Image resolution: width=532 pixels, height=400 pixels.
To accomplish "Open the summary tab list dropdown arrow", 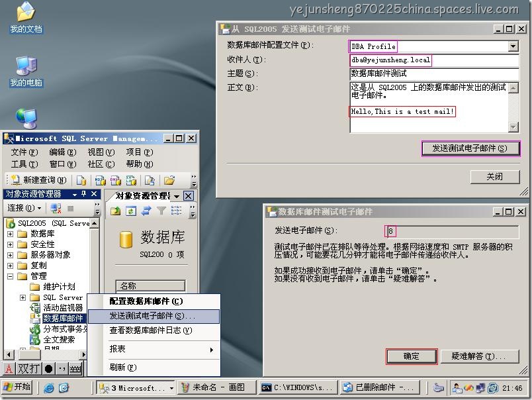I will pyautogui.click(x=177, y=196).
